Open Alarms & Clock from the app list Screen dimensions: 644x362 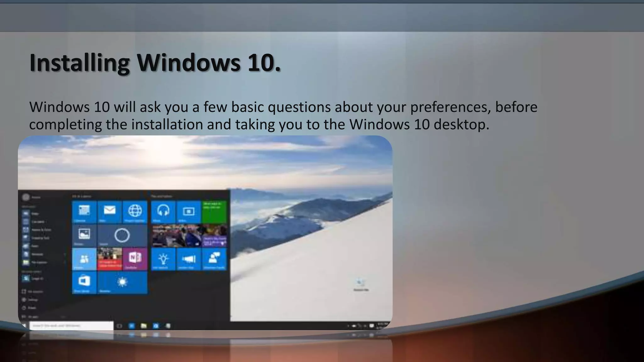[x=37, y=230]
